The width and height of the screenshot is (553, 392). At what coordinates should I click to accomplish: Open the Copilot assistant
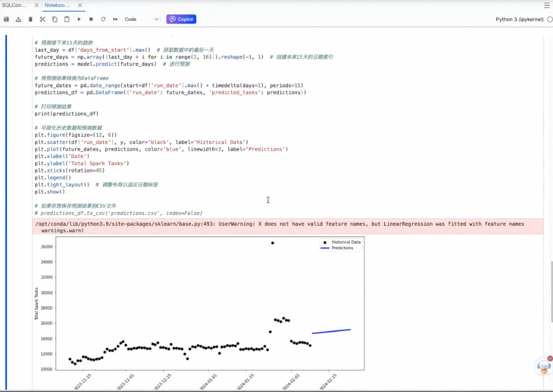coord(181,19)
